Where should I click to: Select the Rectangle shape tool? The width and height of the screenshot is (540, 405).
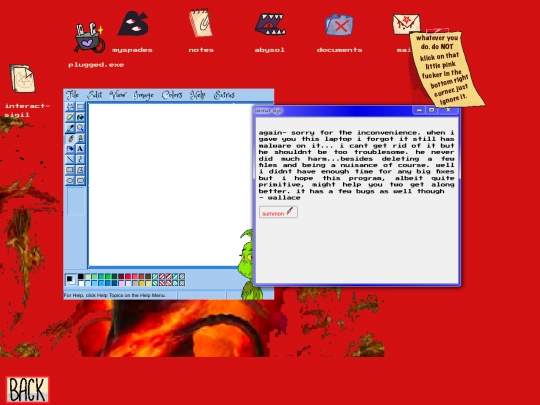(70, 170)
